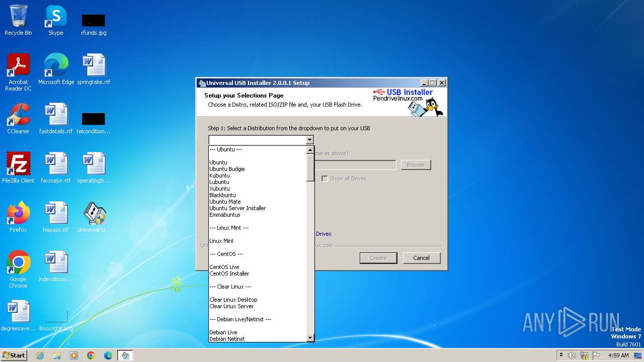Select Lubuntu in the dropdown list
The height and width of the screenshot is (362, 644).
tap(258, 182)
